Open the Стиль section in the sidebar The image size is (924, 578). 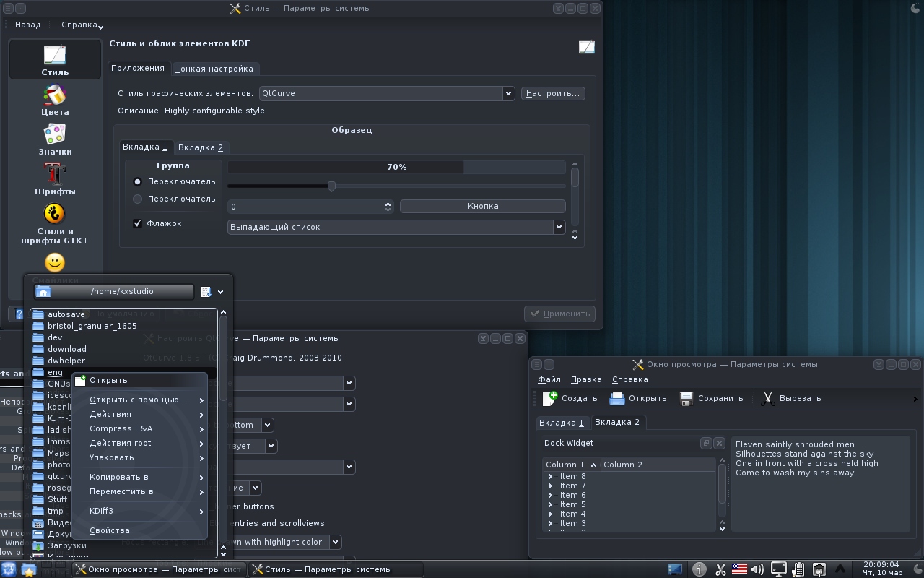(x=55, y=59)
